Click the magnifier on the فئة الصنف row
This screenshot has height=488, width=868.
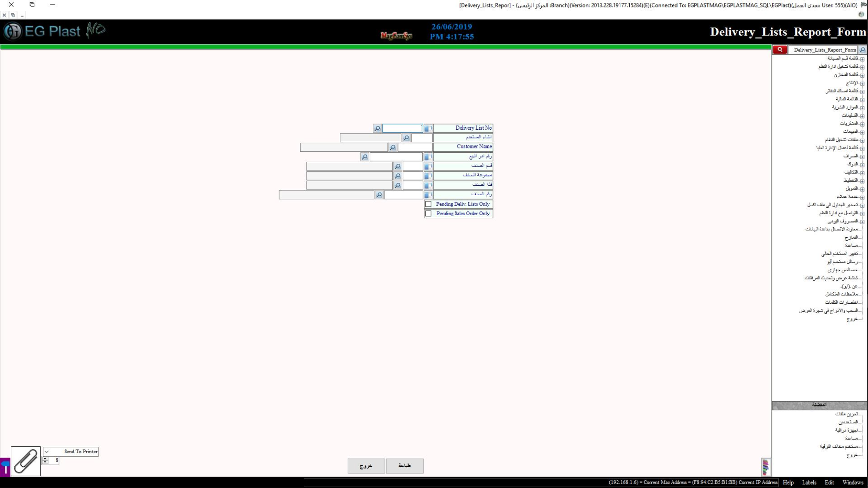pos(398,186)
